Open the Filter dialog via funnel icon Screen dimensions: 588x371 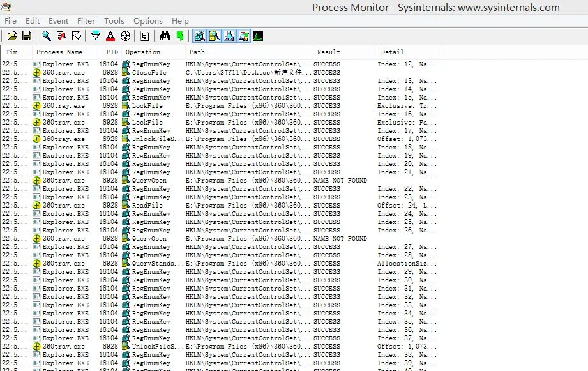pyautogui.click(x=96, y=36)
